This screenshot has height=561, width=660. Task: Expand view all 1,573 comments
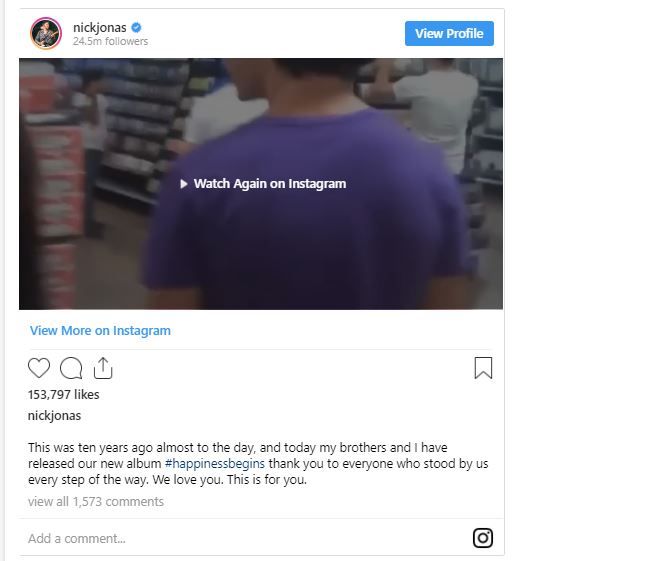click(96, 502)
